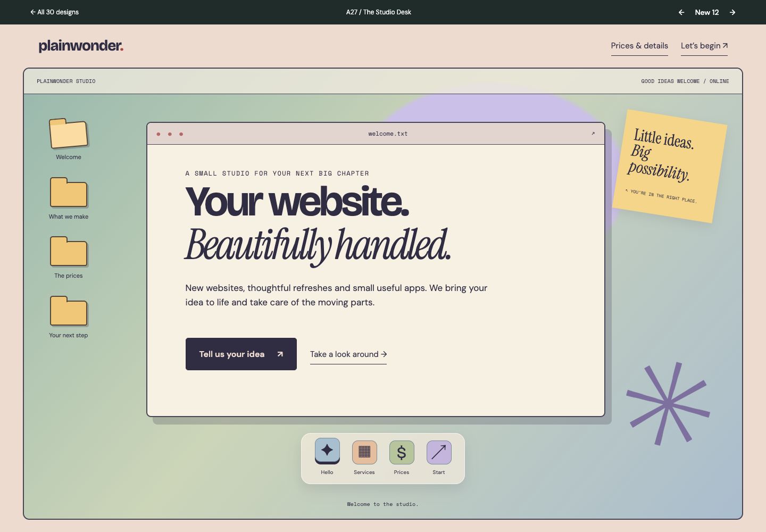Click the welcome.txt window title
The height and width of the screenshot is (532, 766).
click(x=388, y=134)
